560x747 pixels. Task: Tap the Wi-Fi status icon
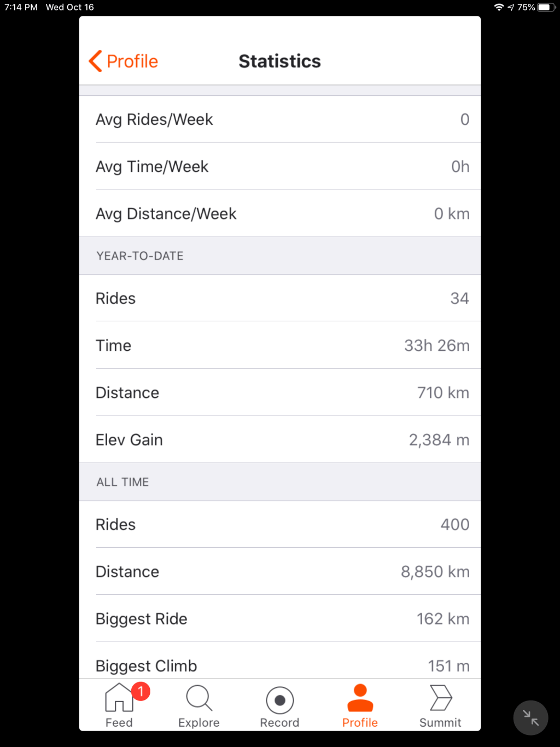click(499, 7)
